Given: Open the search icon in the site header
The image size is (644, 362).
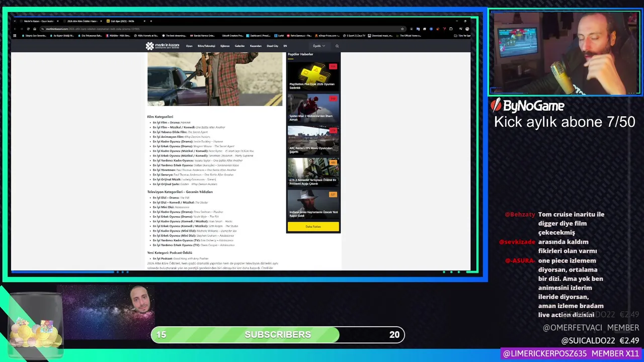Looking at the screenshot, I should click(337, 46).
